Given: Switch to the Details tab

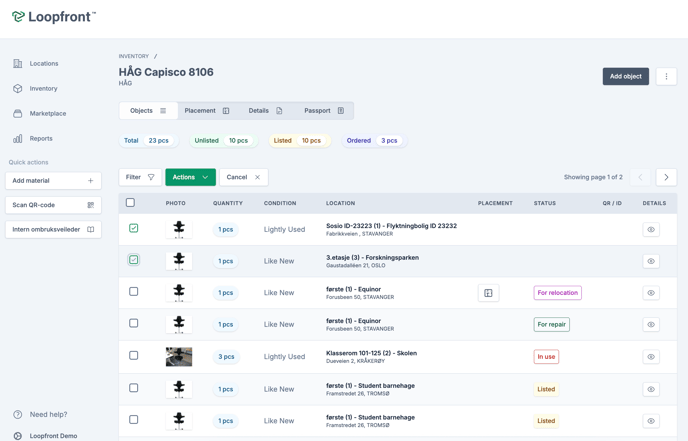Looking at the screenshot, I should [x=265, y=111].
